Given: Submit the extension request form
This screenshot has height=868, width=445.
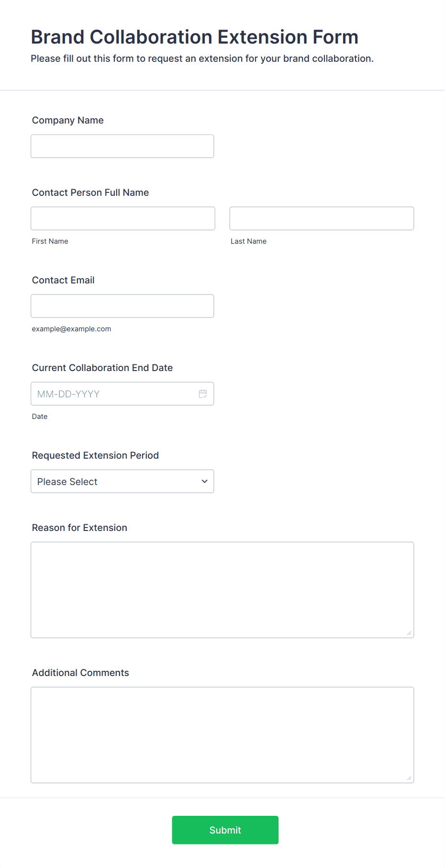Looking at the screenshot, I should (225, 830).
